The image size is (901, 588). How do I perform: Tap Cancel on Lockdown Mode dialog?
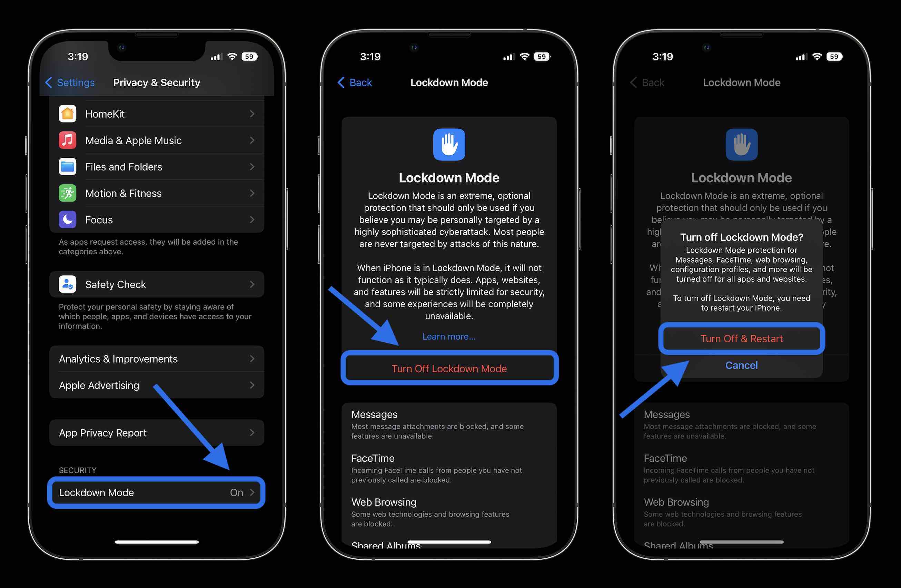[x=741, y=365]
